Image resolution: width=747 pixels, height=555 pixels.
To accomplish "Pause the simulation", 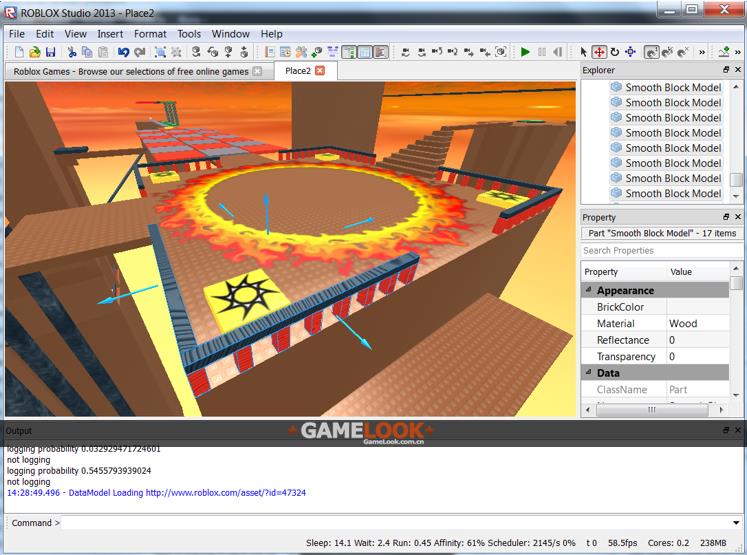I will (x=542, y=52).
